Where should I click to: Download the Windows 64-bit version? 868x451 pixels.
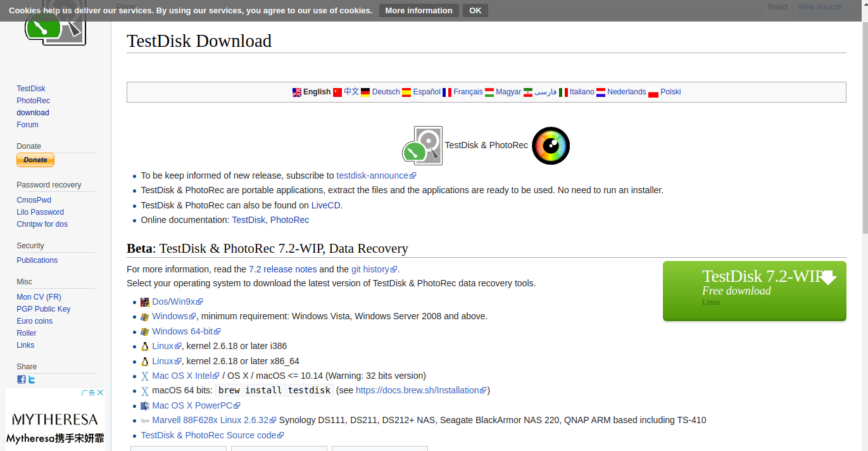tap(186, 331)
